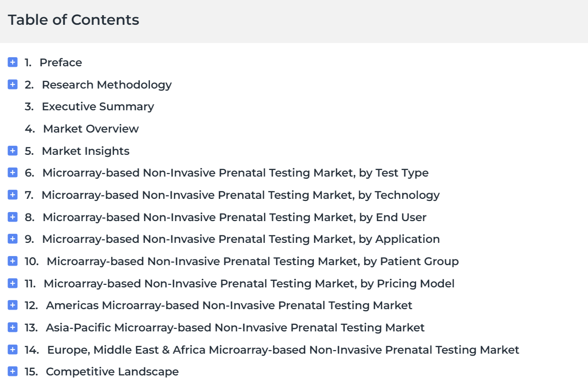Expand the Market Insights plus icon
This screenshot has width=588, height=382.
pyautogui.click(x=12, y=151)
